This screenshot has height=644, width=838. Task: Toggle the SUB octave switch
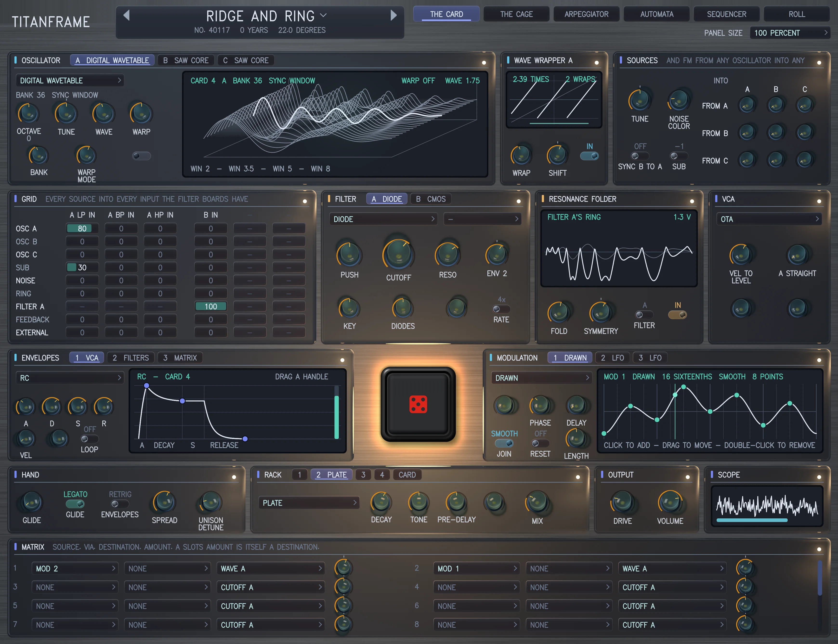pos(678,156)
